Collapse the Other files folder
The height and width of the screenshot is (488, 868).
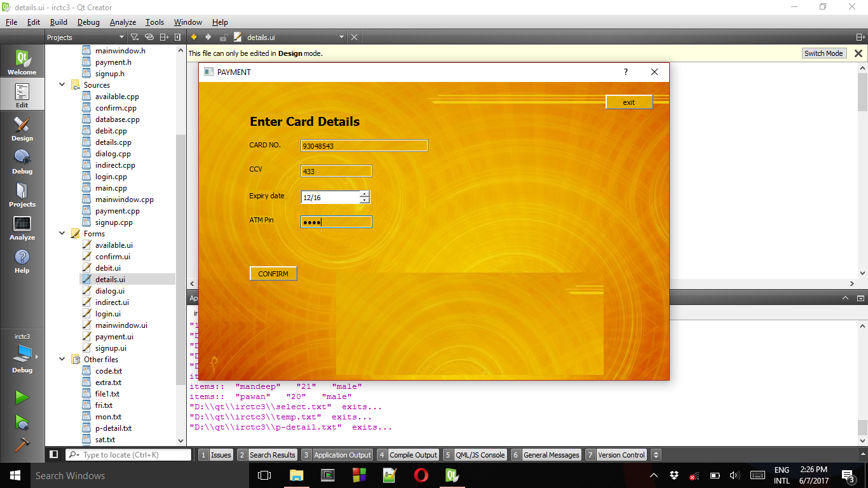pos(62,359)
